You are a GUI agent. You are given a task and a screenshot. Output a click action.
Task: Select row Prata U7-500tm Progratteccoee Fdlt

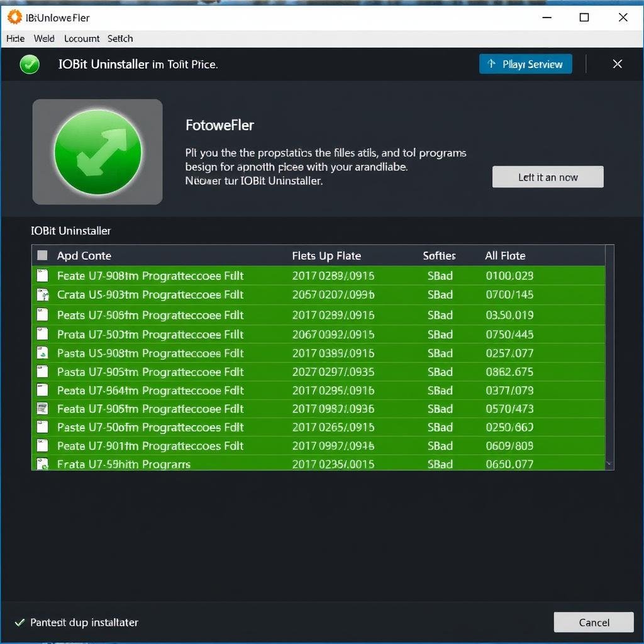[x=318, y=335]
